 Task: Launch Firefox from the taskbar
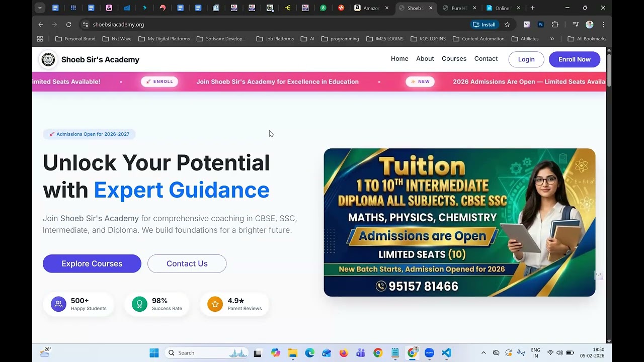coord(344,353)
